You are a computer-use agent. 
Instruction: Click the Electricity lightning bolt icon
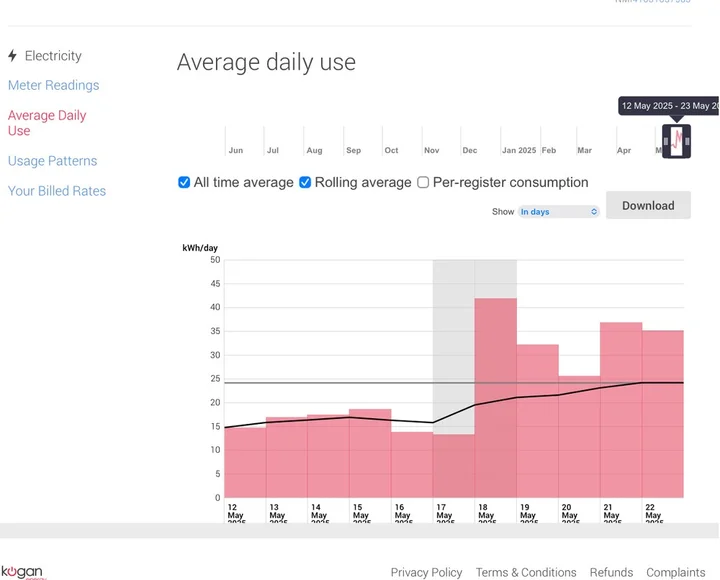[12, 56]
